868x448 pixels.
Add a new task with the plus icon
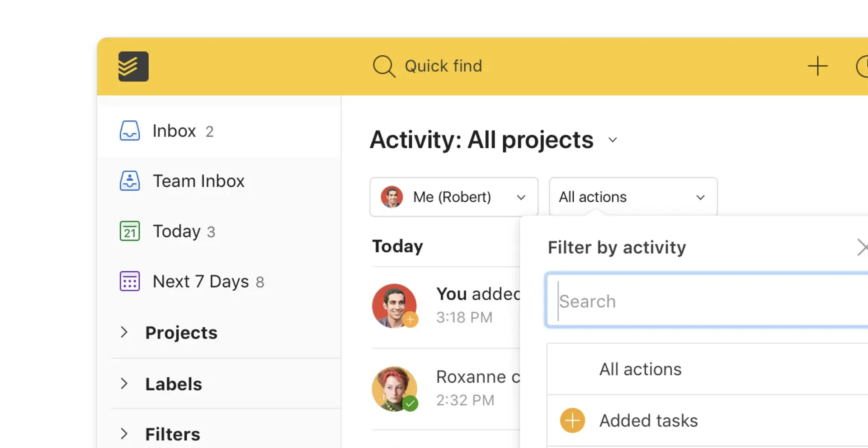click(817, 66)
